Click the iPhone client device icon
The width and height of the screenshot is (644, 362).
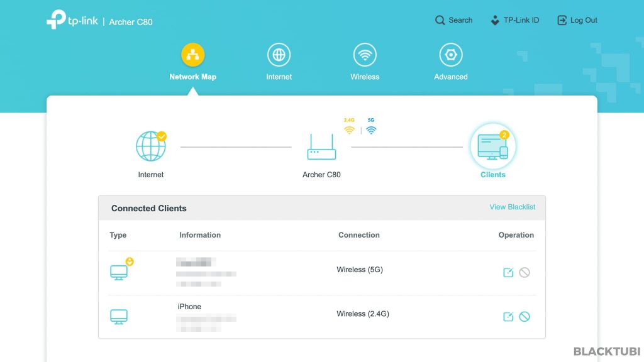click(x=119, y=317)
